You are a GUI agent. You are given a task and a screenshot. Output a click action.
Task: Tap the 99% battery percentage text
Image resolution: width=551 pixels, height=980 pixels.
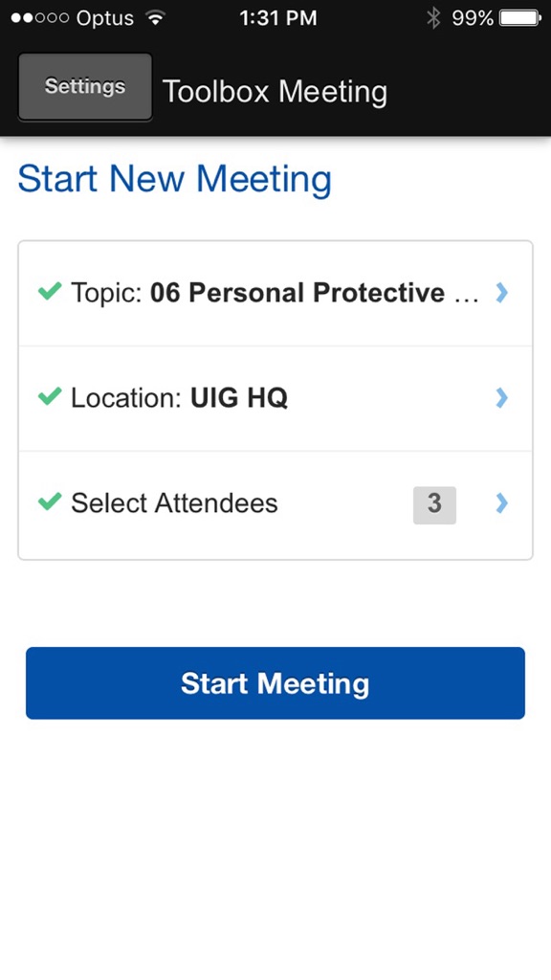(473, 18)
